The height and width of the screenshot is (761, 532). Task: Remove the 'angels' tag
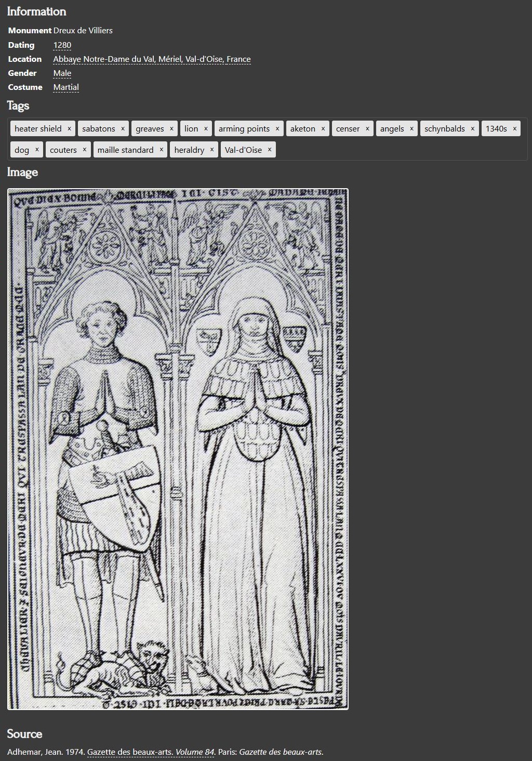411,129
